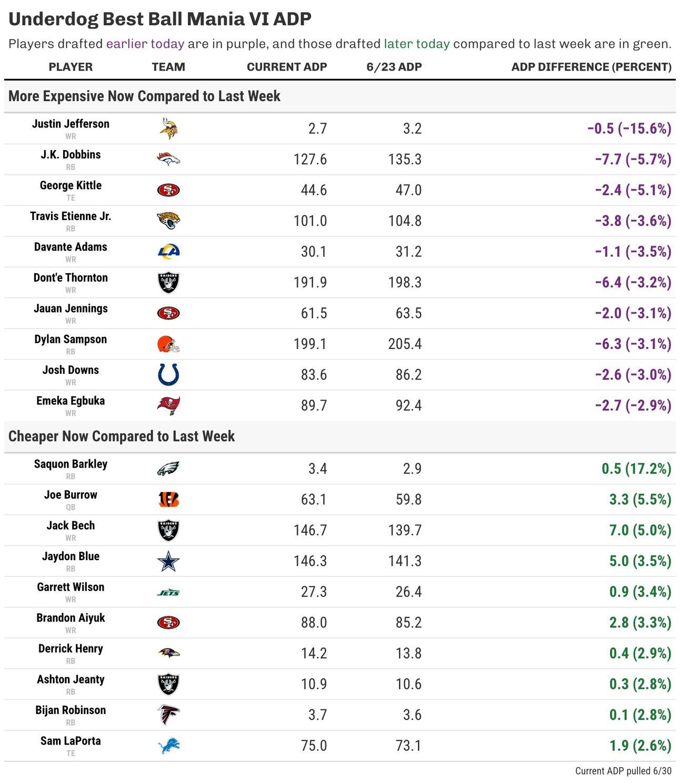This screenshot has width=680, height=784.
Task: Click the Cowboys star next to Jaydon Blue
Action: tap(168, 561)
